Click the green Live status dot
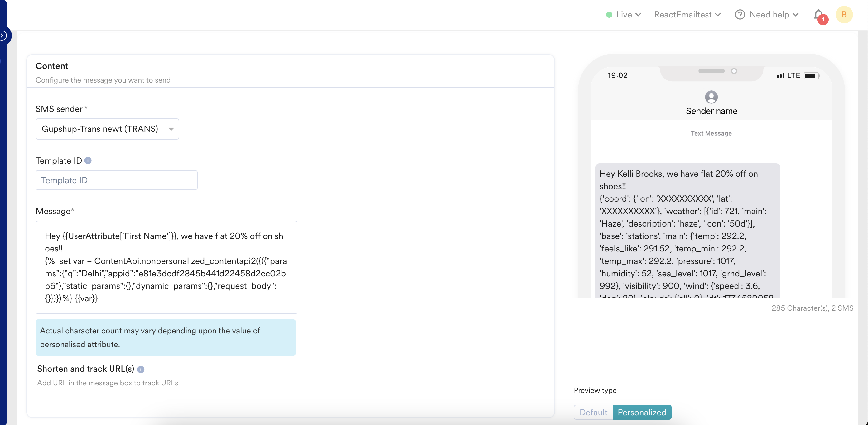868x425 pixels. point(609,14)
